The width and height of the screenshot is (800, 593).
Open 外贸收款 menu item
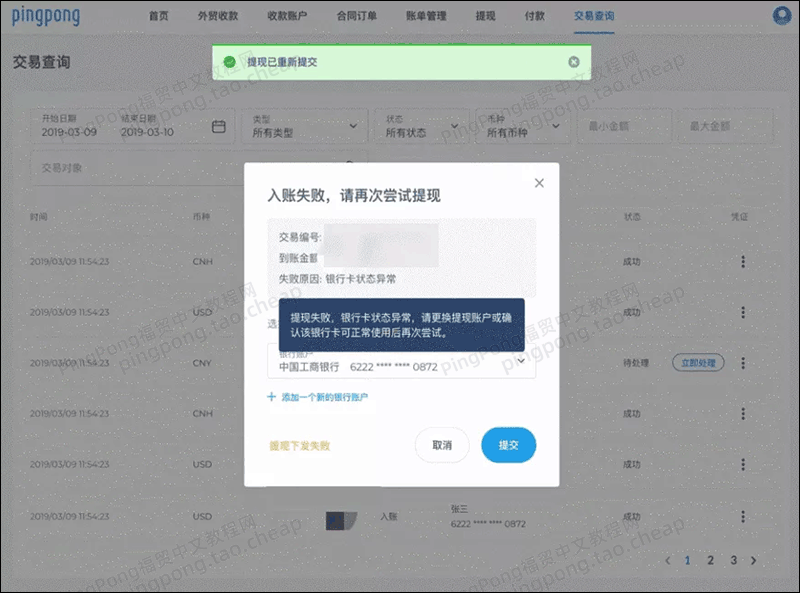click(218, 16)
